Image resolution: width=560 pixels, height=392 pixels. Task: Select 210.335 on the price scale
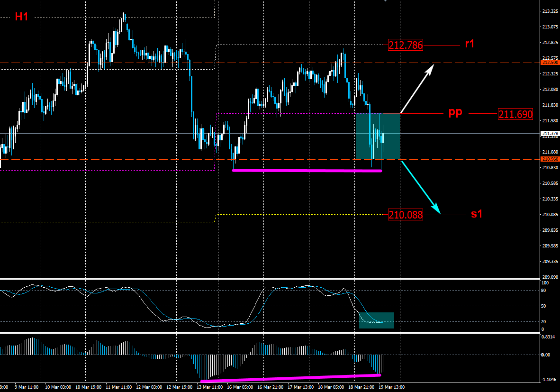click(x=550, y=199)
